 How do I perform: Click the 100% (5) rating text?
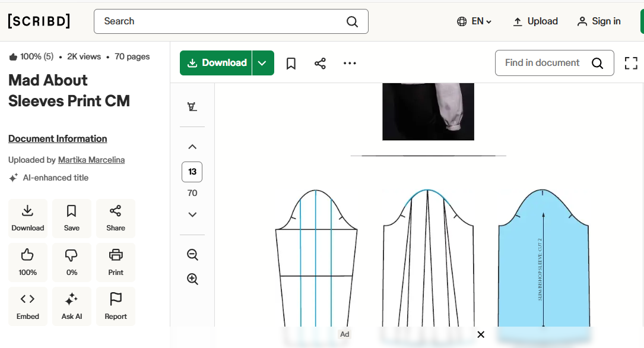click(37, 56)
